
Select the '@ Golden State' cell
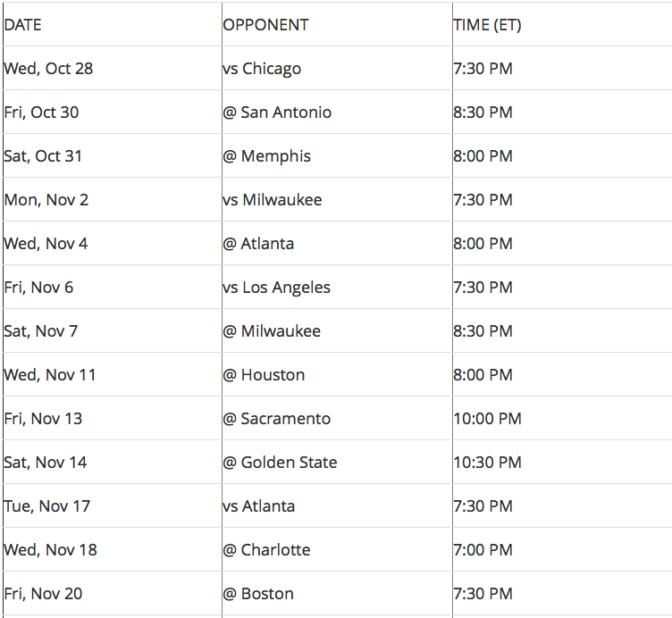280,463
